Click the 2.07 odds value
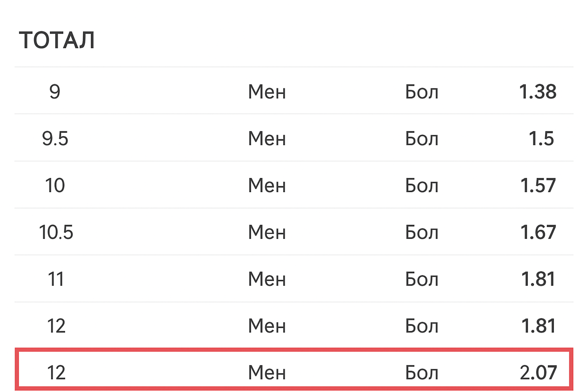 538,372
